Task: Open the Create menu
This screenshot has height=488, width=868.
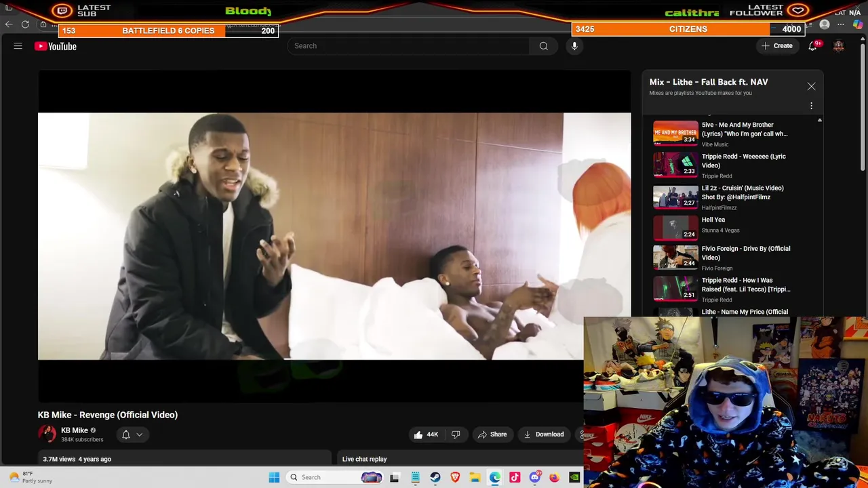Action: click(x=776, y=46)
